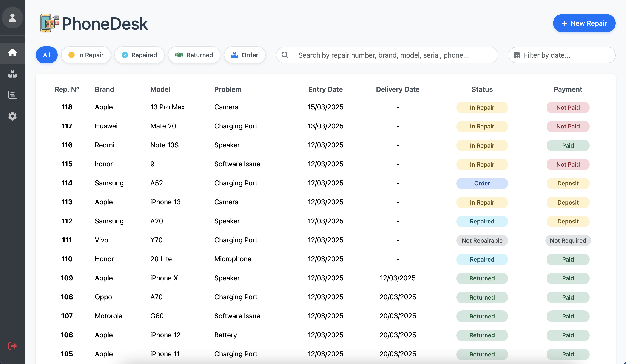Select the Battery problem cell
This screenshot has height=364, width=626.
(226, 335)
